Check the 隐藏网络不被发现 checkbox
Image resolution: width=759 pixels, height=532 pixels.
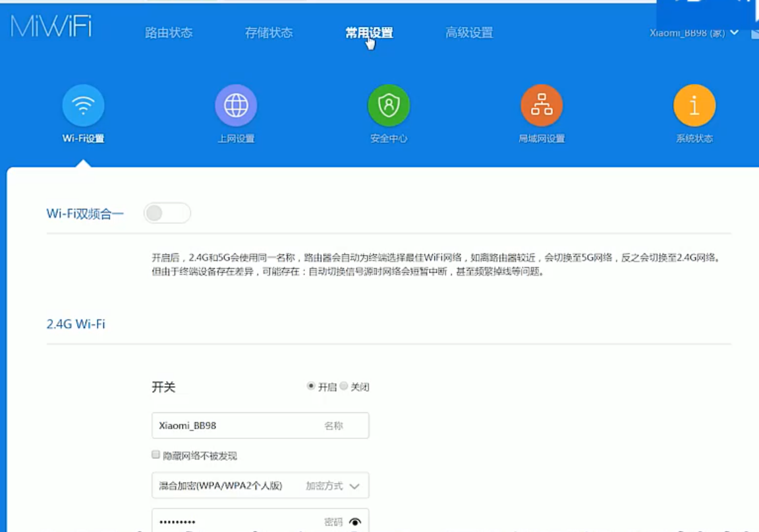click(156, 455)
